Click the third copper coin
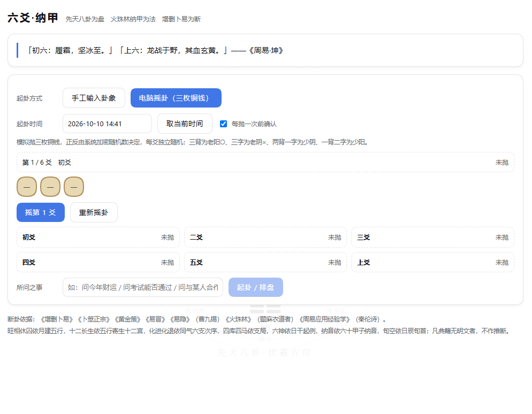Image resolution: width=532 pixels, height=414 pixels. pos(74,187)
